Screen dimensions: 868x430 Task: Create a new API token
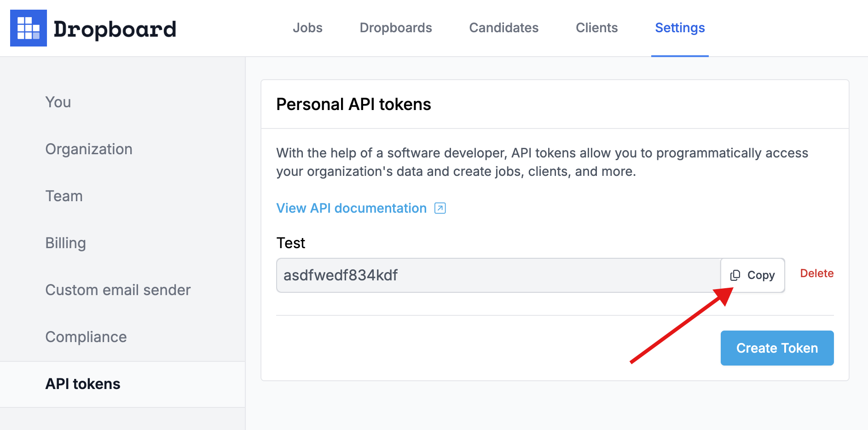point(777,348)
